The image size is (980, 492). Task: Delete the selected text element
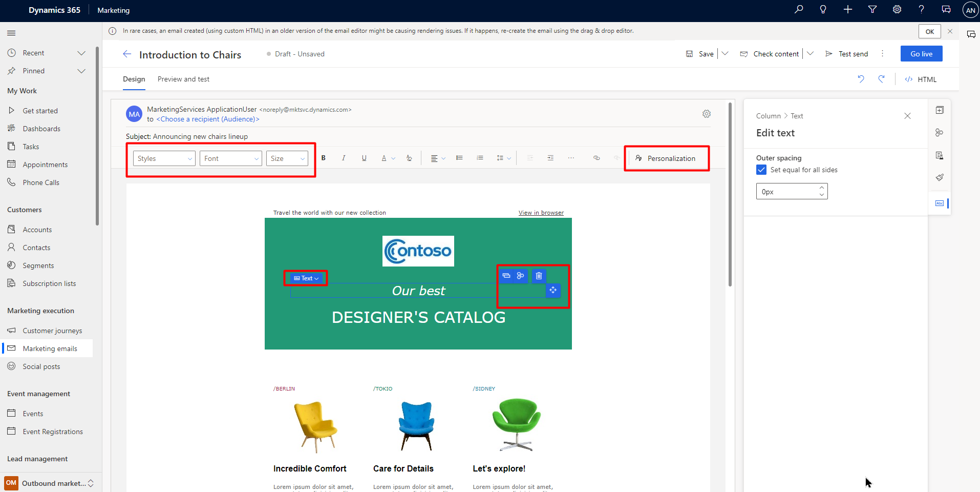[x=538, y=276]
